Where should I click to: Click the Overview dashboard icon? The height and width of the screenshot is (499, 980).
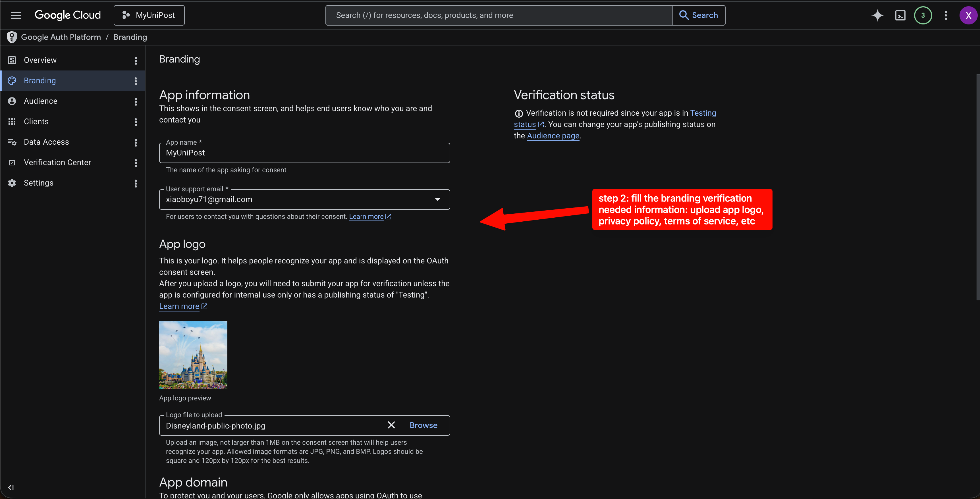tap(12, 60)
